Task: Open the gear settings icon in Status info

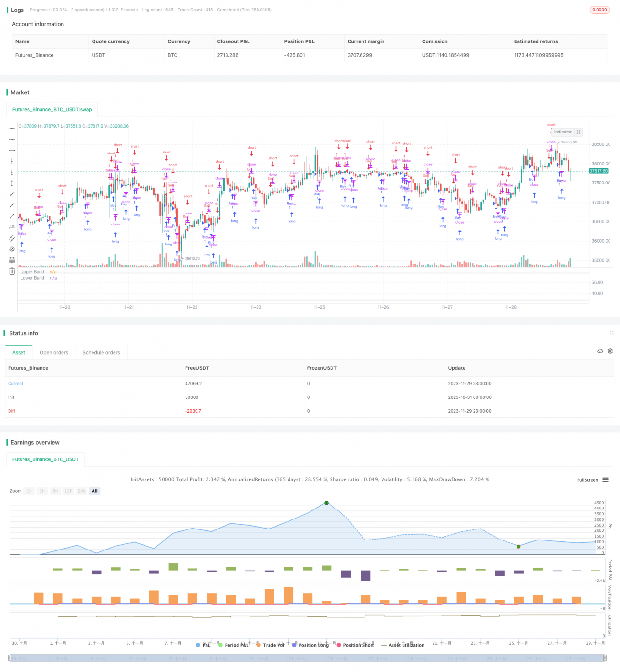Action: 610,351
